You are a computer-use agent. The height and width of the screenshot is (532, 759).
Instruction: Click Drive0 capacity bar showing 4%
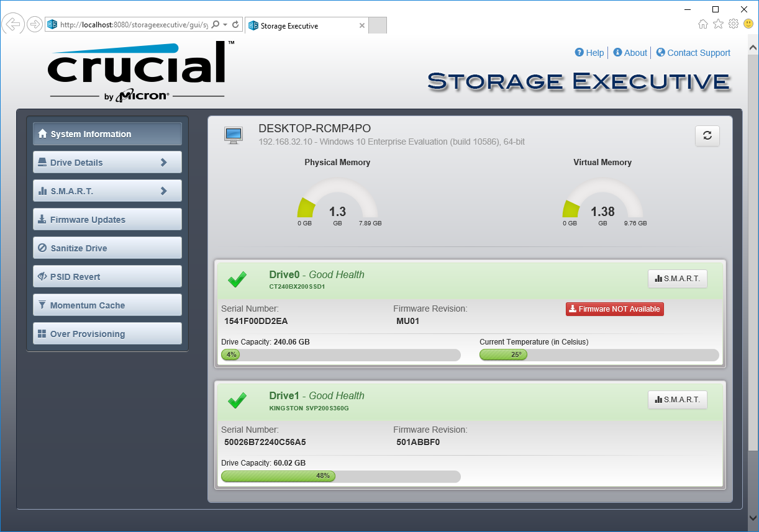tap(341, 355)
